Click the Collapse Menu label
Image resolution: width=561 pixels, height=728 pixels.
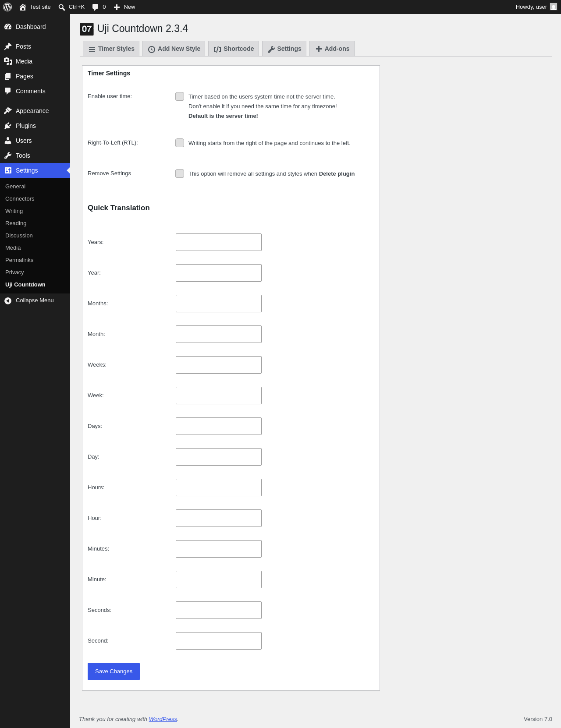35,300
